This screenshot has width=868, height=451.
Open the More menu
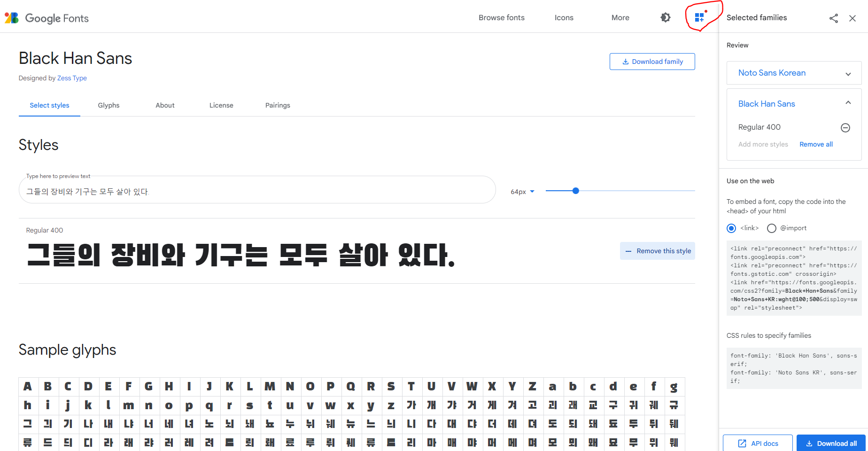click(x=620, y=18)
